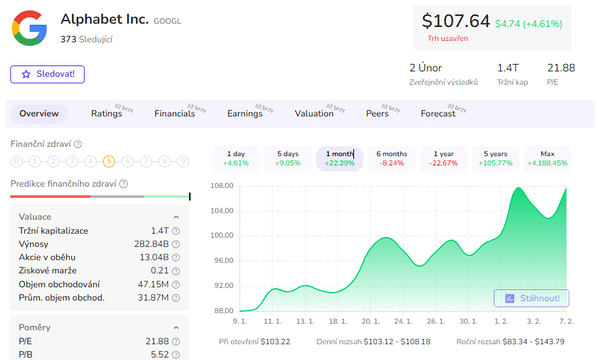Click the Google G logo

pyautogui.click(x=29, y=28)
